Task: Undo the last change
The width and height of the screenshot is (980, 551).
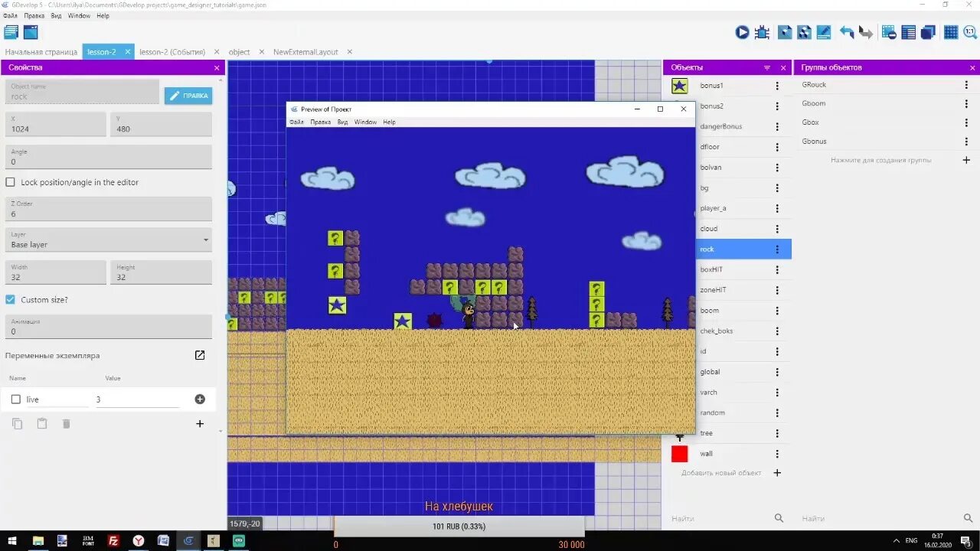Action: click(847, 32)
